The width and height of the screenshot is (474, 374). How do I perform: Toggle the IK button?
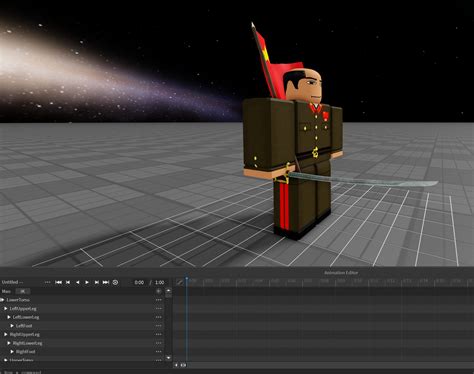[23, 291]
